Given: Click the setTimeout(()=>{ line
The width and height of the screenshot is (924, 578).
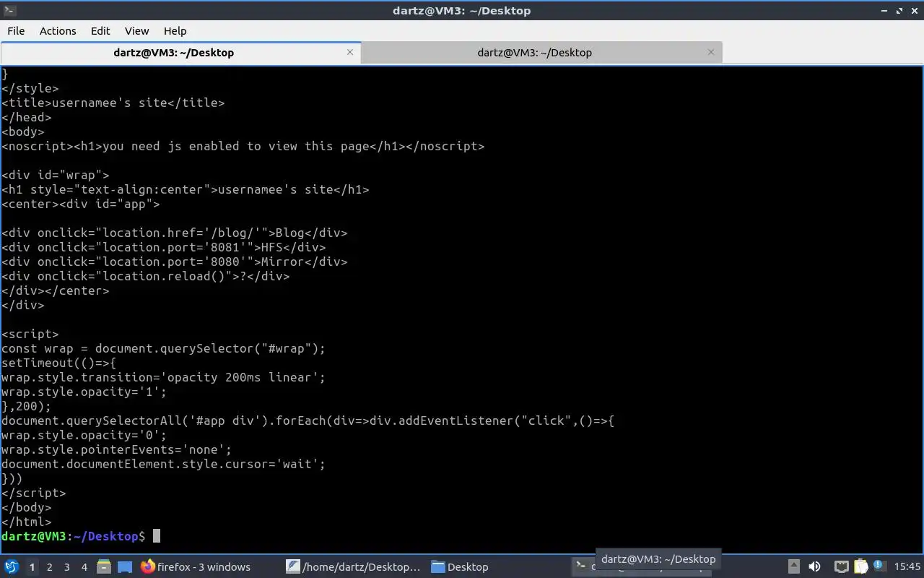Looking at the screenshot, I should (x=59, y=363).
